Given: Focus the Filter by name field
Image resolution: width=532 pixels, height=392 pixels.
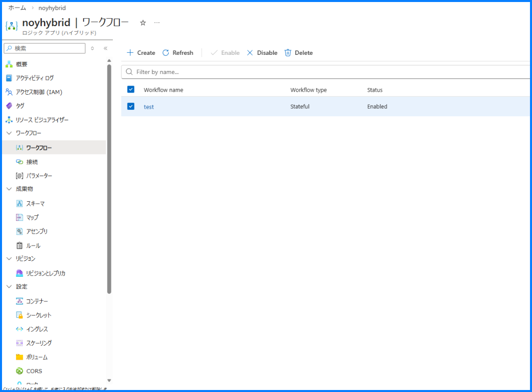Looking at the screenshot, I should pos(326,72).
